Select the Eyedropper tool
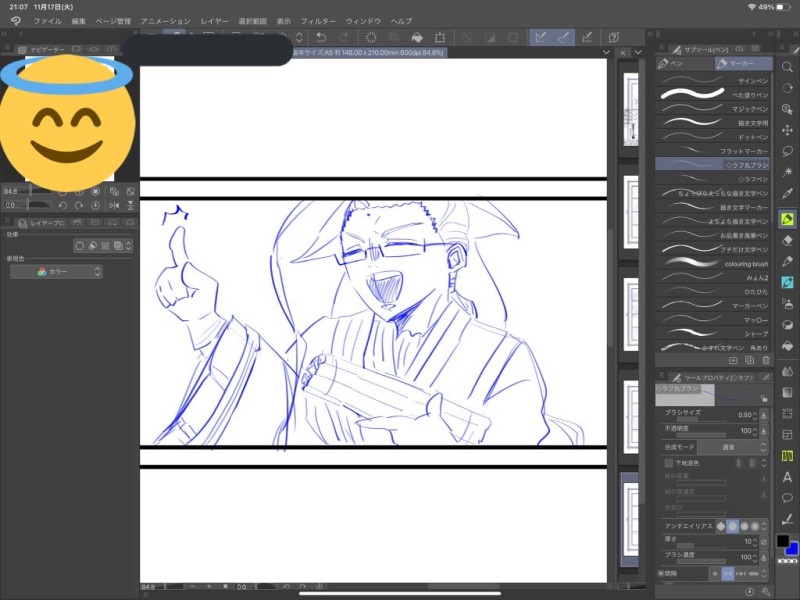 coord(787,193)
